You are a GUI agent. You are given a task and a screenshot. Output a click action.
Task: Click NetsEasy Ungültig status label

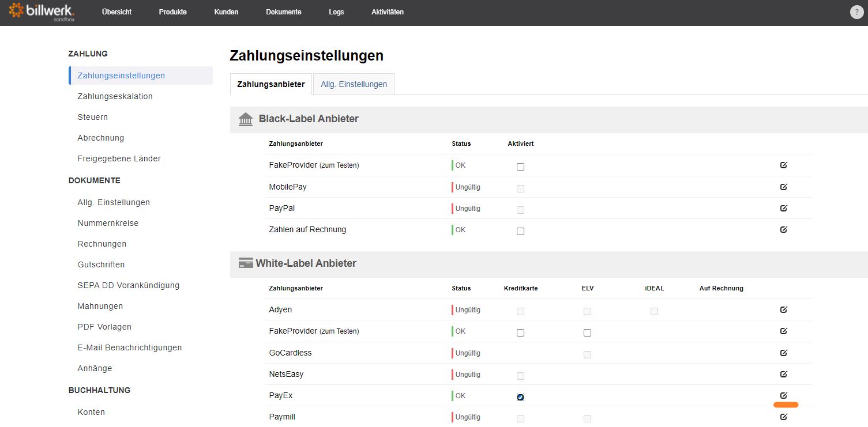(468, 375)
